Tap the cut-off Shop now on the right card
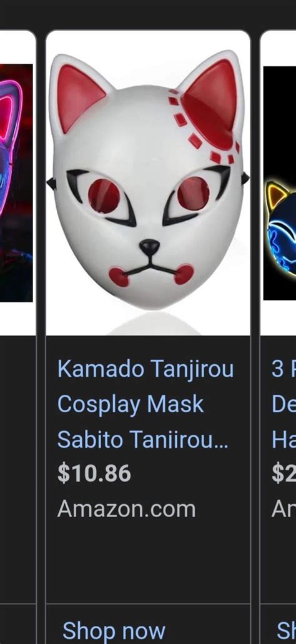 pyautogui.click(x=286, y=631)
